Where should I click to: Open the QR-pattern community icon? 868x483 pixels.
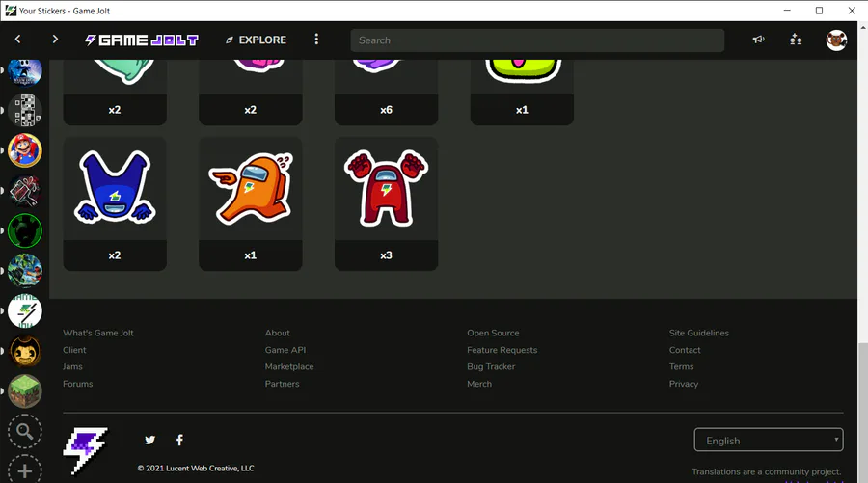point(25,110)
